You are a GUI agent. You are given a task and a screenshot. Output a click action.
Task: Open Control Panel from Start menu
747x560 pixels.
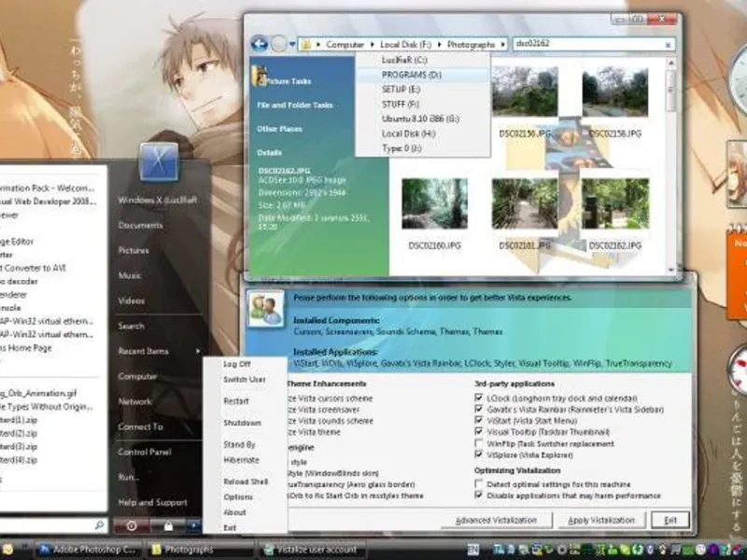(145, 452)
